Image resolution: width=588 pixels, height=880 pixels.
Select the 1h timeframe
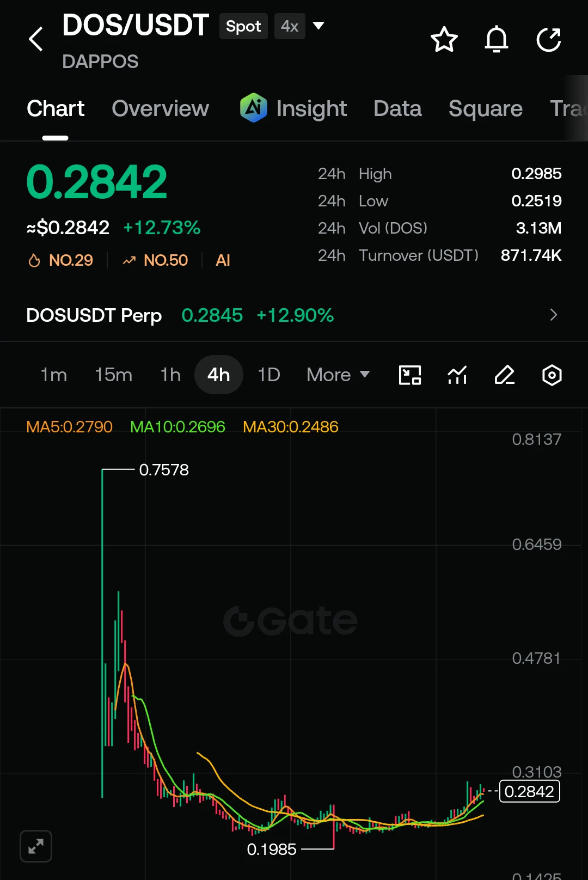pos(170,375)
